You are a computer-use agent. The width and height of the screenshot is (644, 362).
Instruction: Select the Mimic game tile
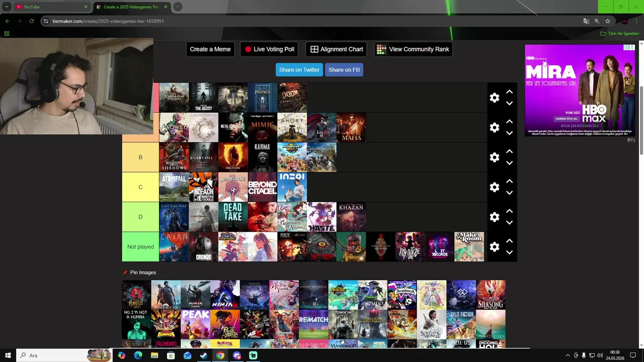[x=263, y=128]
